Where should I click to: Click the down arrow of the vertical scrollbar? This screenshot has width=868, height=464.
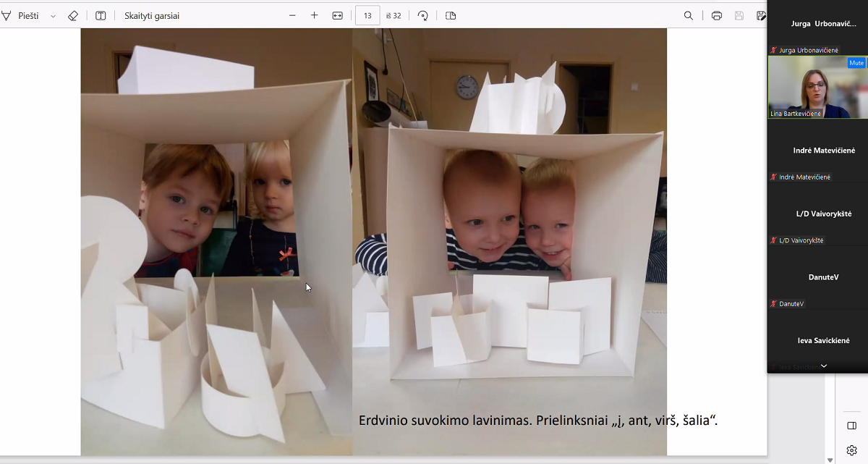[x=830, y=459]
